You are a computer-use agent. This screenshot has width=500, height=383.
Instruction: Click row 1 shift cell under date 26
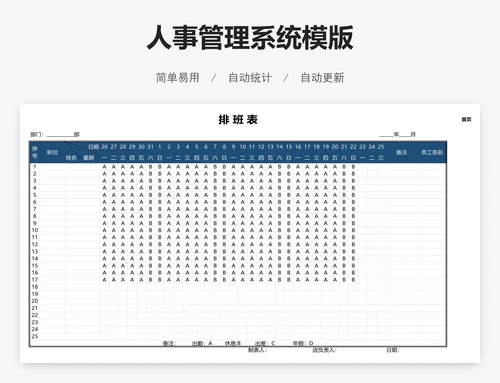pos(104,167)
